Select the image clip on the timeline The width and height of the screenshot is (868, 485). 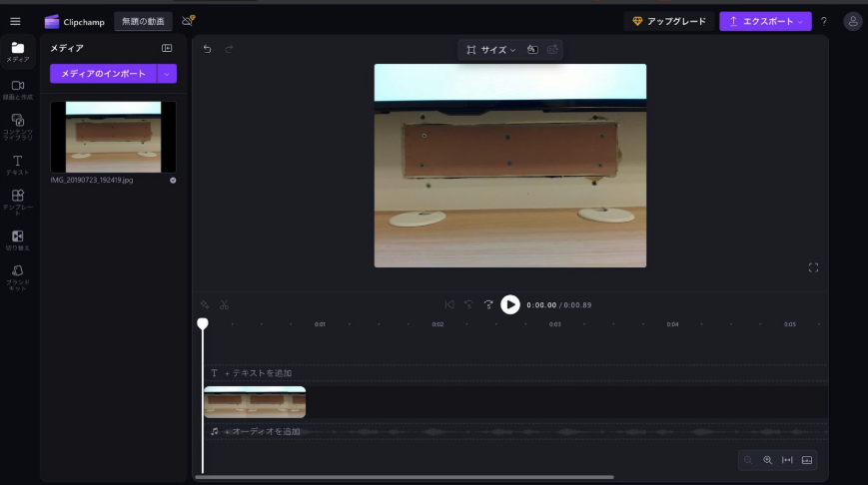255,402
